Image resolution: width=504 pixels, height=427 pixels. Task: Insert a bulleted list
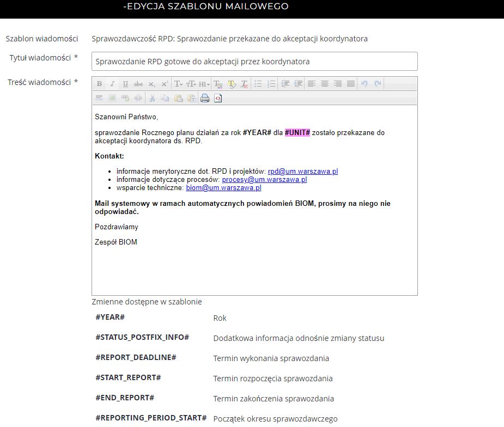[258, 84]
